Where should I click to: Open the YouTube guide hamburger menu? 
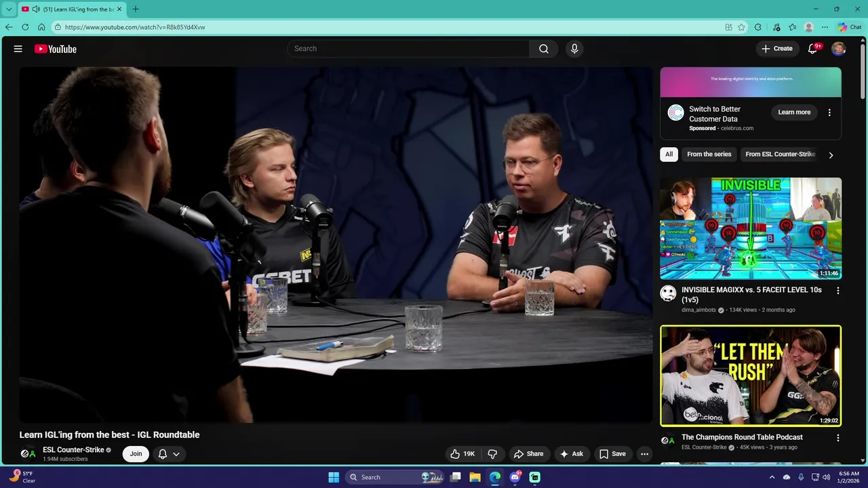[18, 49]
